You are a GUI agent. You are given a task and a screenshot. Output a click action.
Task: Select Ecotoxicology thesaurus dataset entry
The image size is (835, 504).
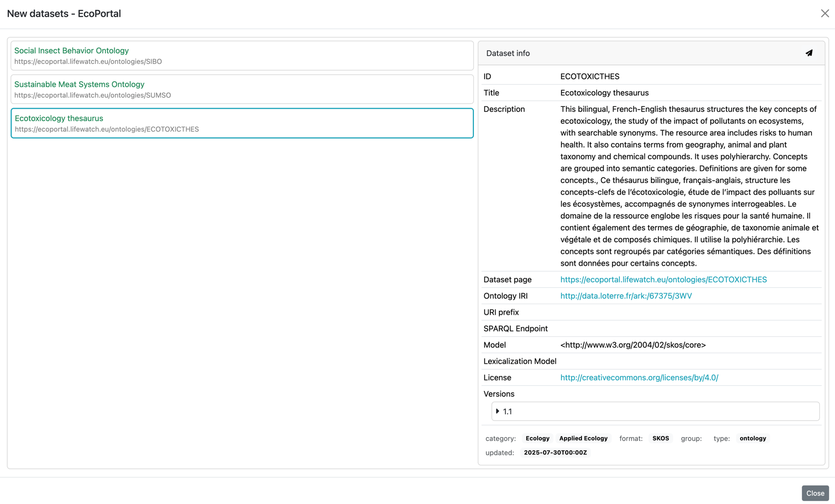click(242, 123)
